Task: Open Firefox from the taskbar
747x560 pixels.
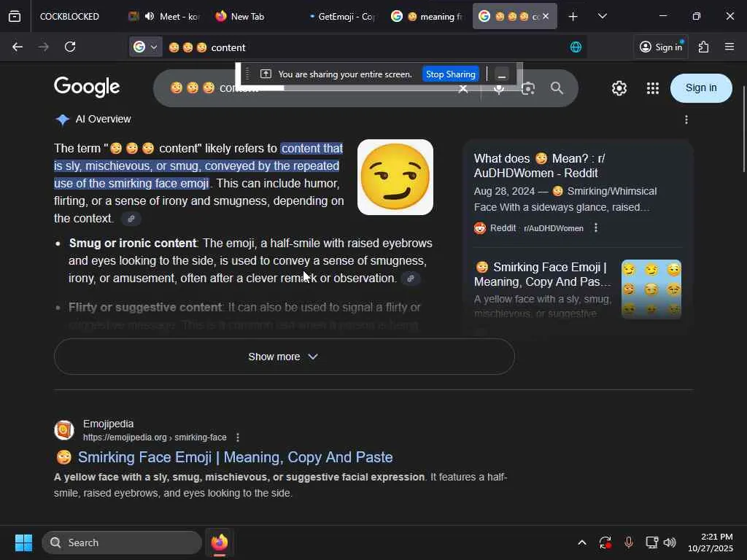Action: tap(220, 542)
